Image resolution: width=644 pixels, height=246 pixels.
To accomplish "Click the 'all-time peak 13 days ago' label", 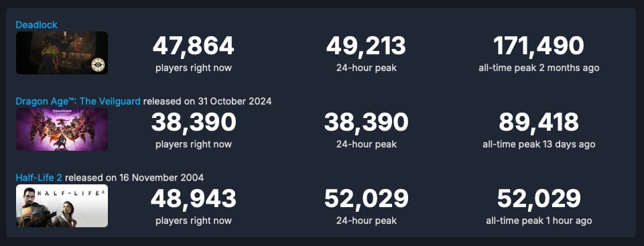I will tap(539, 145).
